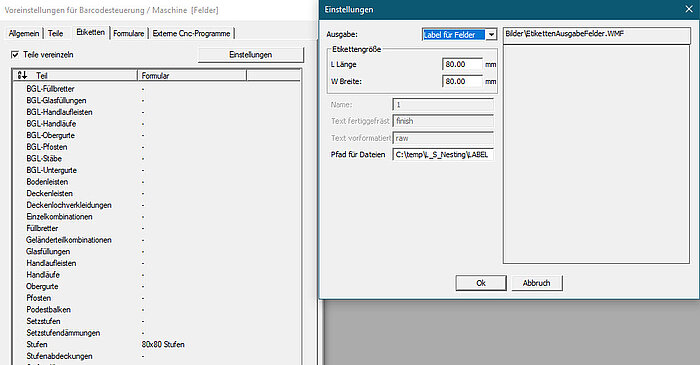Screen dimensions: 700x365
Task: Select the BGL-Pfosten row
Action: [x=156, y=147]
